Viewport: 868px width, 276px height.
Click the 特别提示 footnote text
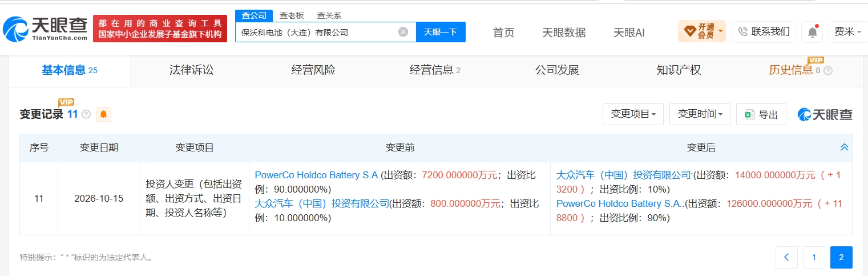(86, 257)
